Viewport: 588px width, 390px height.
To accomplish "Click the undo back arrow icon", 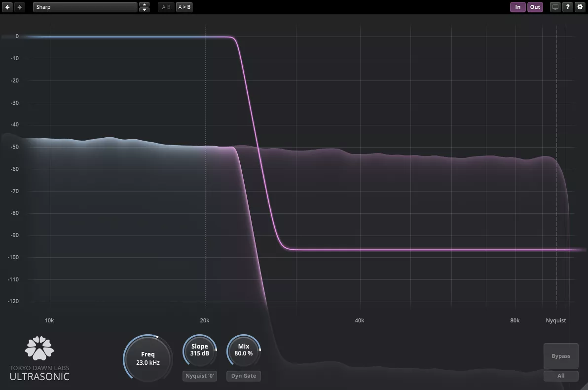I will [7, 7].
